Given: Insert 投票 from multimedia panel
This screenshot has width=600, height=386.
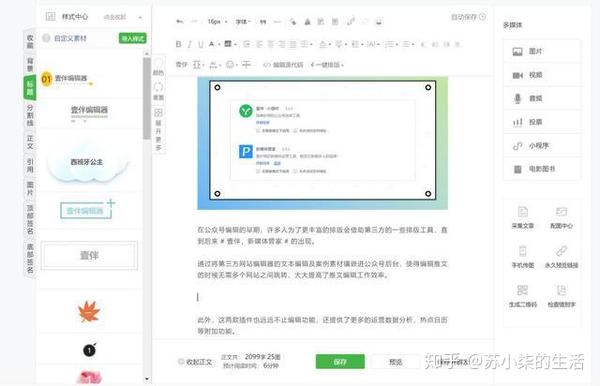Looking at the screenshot, I should [x=542, y=122].
